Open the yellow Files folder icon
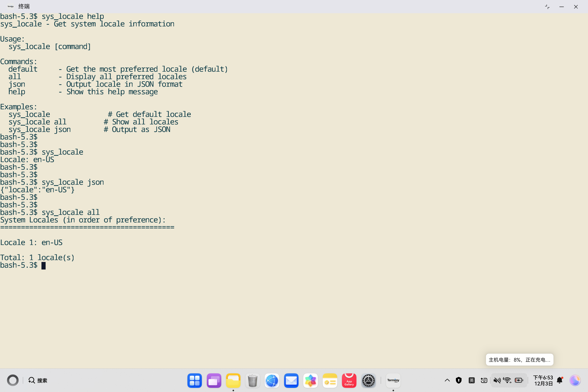The width and height of the screenshot is (588, 392). [233, 381]
